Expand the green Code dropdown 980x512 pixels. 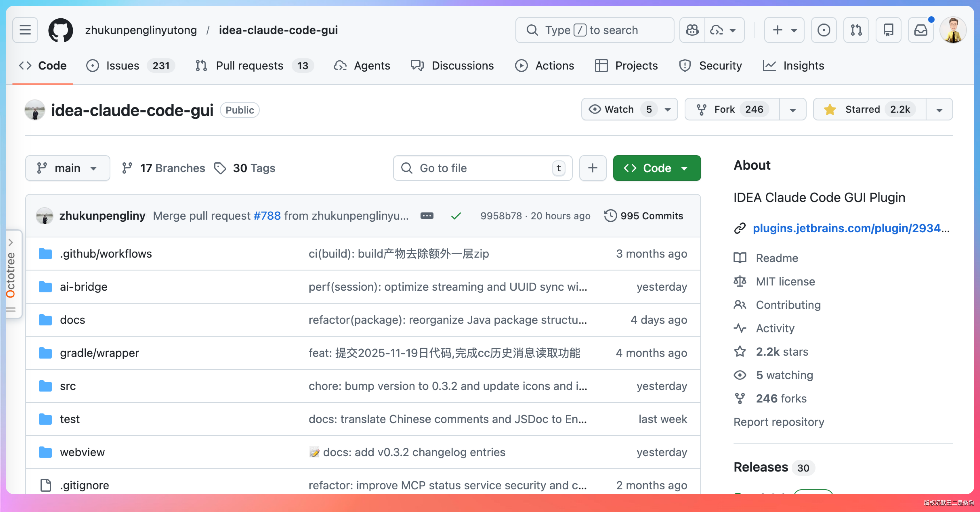tap(657, 168)
